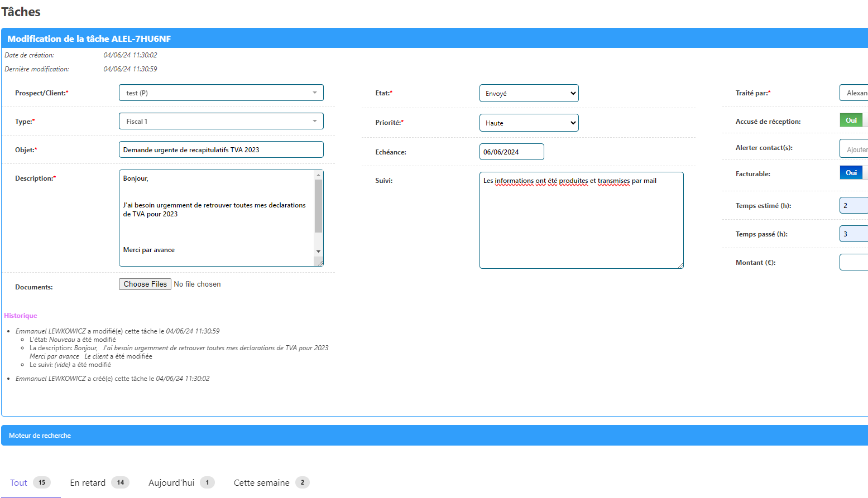Click the Traité par field
Image resolution: width=868 pixels, height=498 pixels.
click(x=854, y=93)
